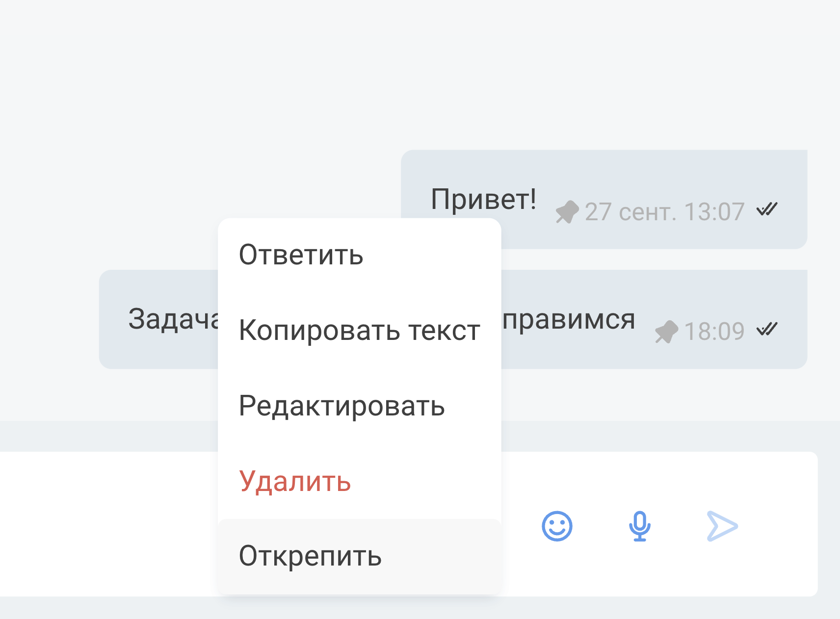Screen dimensions: 840x619
Task: Select Открепить to unpin message
Action: pos(360,556)
